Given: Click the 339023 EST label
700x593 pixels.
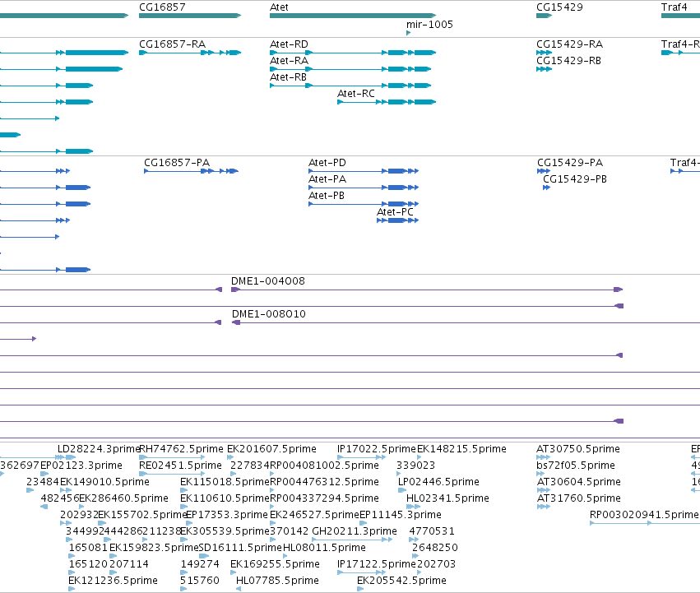Looking at the screenshot, I should pos(415,466).
